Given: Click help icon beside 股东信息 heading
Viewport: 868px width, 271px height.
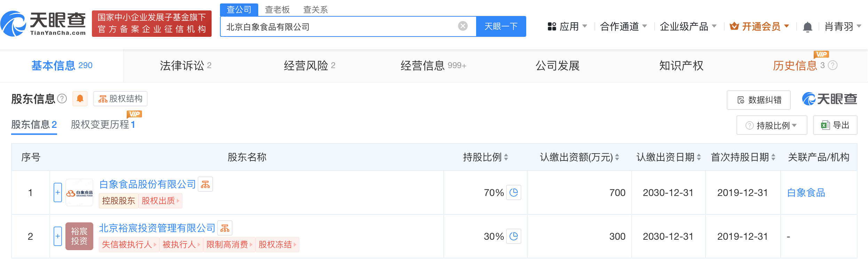Looking at the screenshot, I should pyautogui.click(x=62, y=99).
